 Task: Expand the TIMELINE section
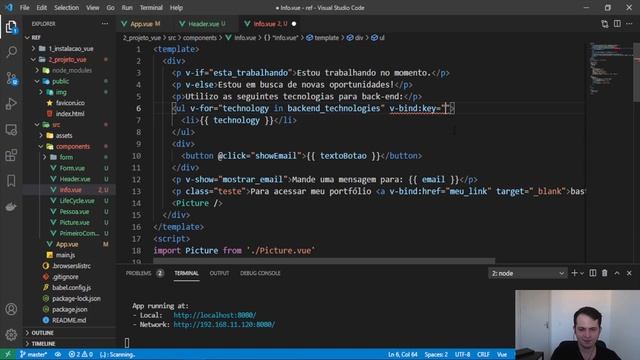click(43, 344)
